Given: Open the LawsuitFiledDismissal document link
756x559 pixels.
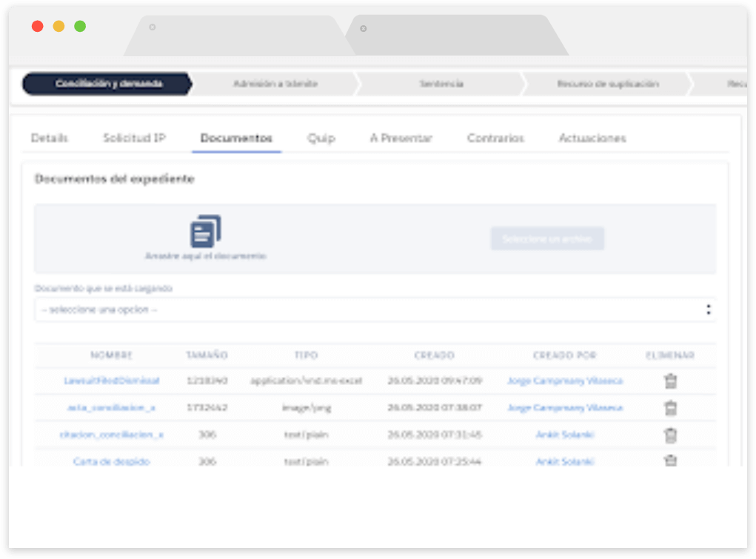Looking at the screenshot, I should click(111, 381).
